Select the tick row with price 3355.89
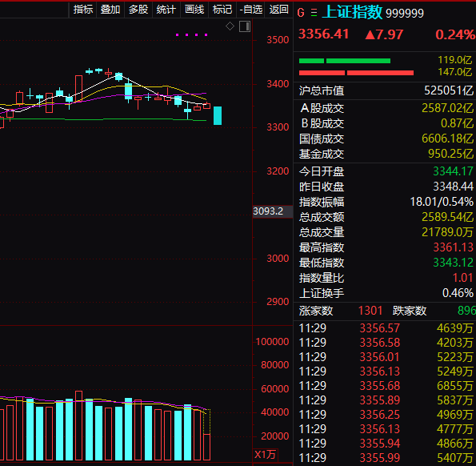 coord(386,400)
